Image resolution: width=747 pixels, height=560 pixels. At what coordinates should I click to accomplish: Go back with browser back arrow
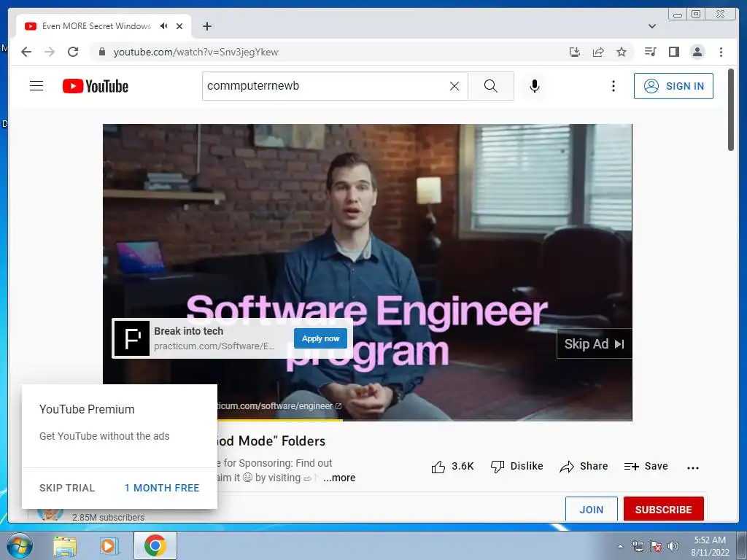click(x=26, y=52)
